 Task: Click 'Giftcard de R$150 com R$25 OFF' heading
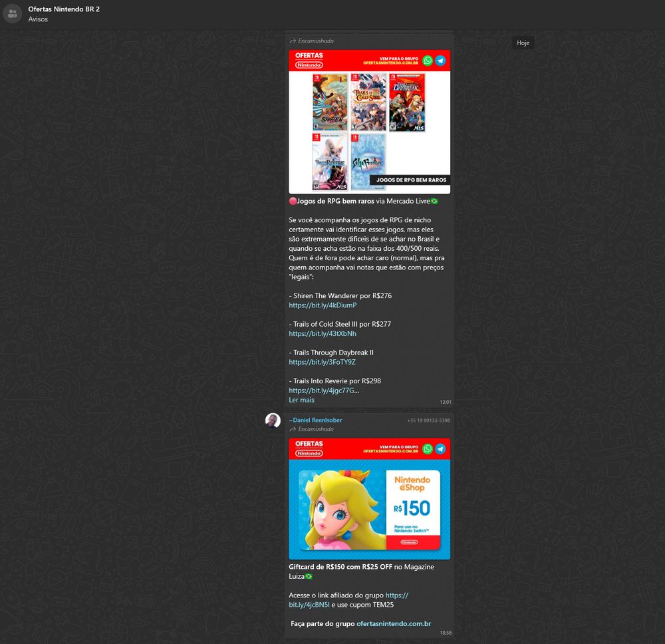(x=340, y=567)
